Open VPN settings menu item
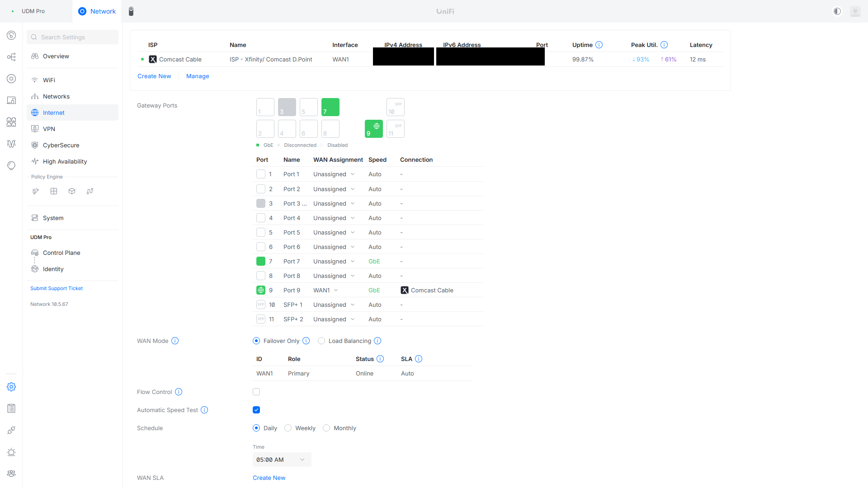868x488 pixels. click(72, 129)
